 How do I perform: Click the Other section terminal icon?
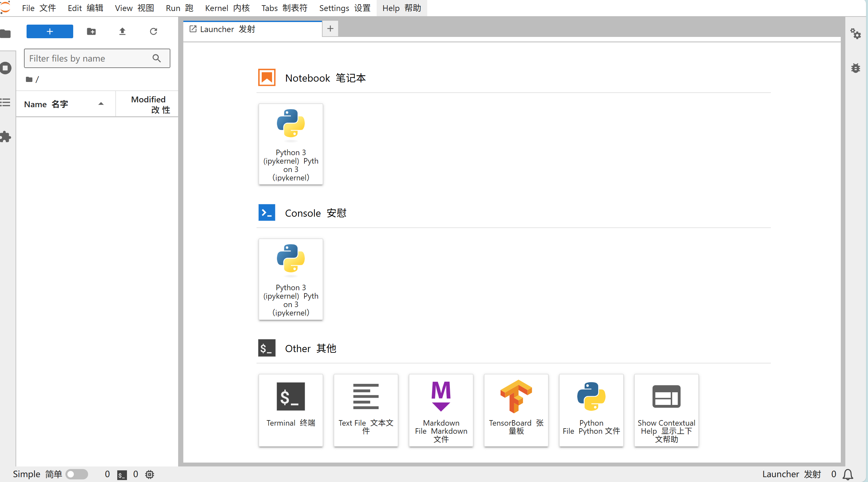267,348
